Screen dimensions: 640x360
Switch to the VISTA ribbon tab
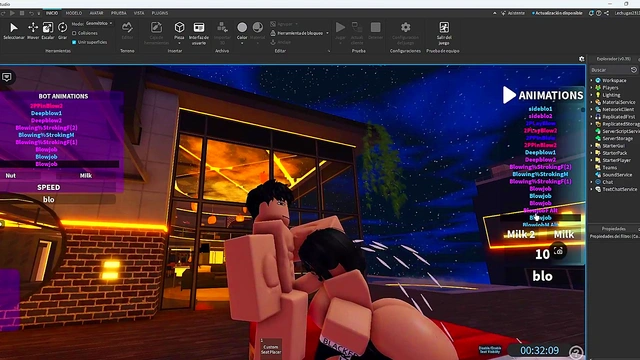coord(139,13)
